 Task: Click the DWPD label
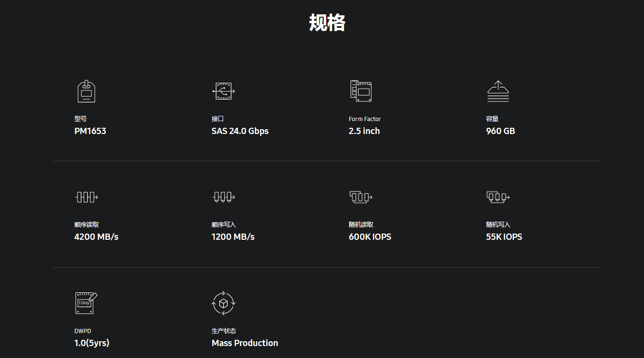[x=83, y=331]
